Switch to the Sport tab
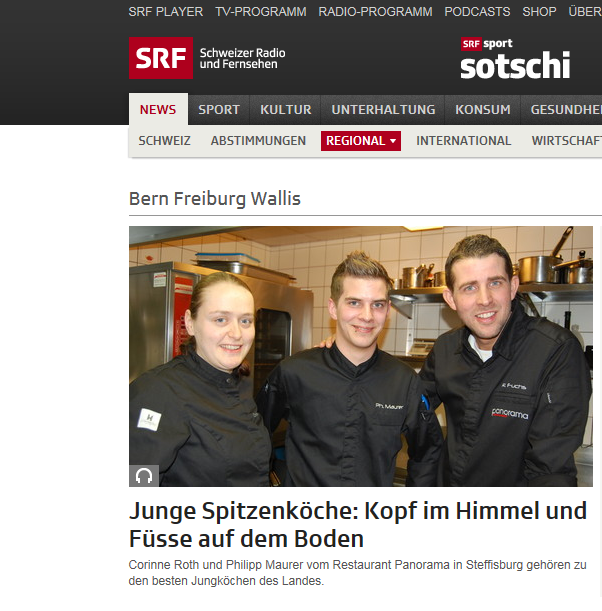 (219, 110)
